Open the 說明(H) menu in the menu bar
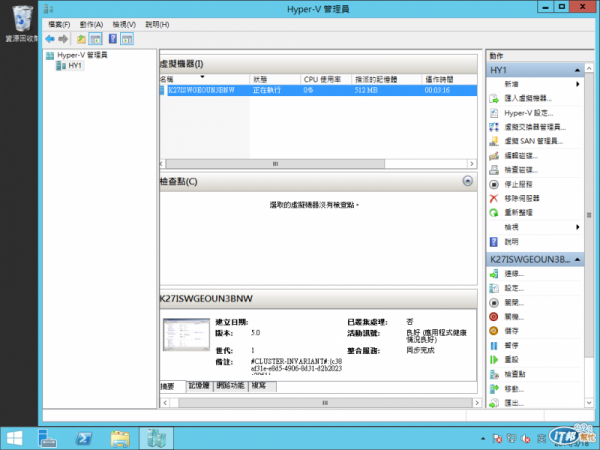This screenshot has height=450, width=600. point(157,24)
